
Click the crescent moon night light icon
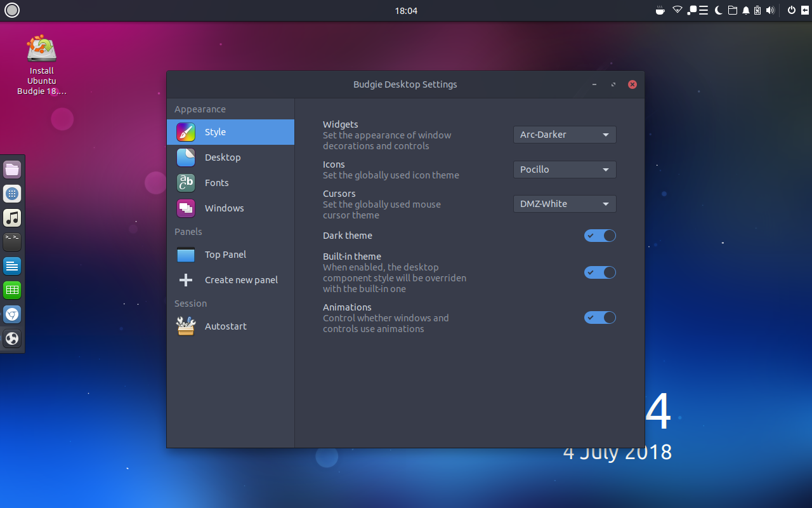[x=719, y=10]
